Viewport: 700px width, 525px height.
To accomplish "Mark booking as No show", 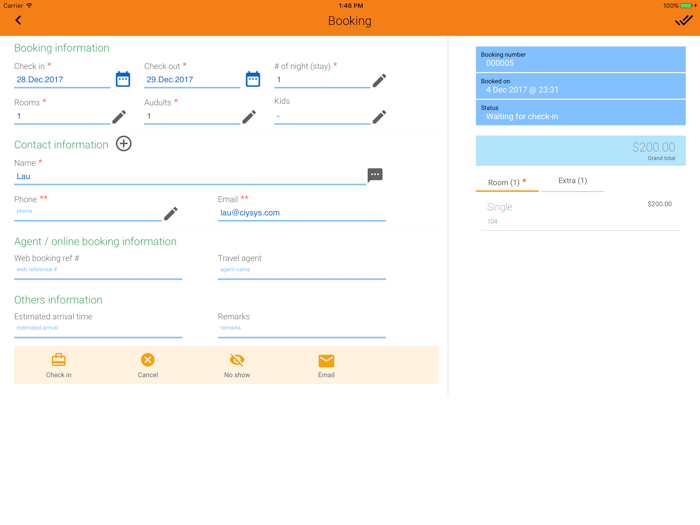I will coord(237,365).
